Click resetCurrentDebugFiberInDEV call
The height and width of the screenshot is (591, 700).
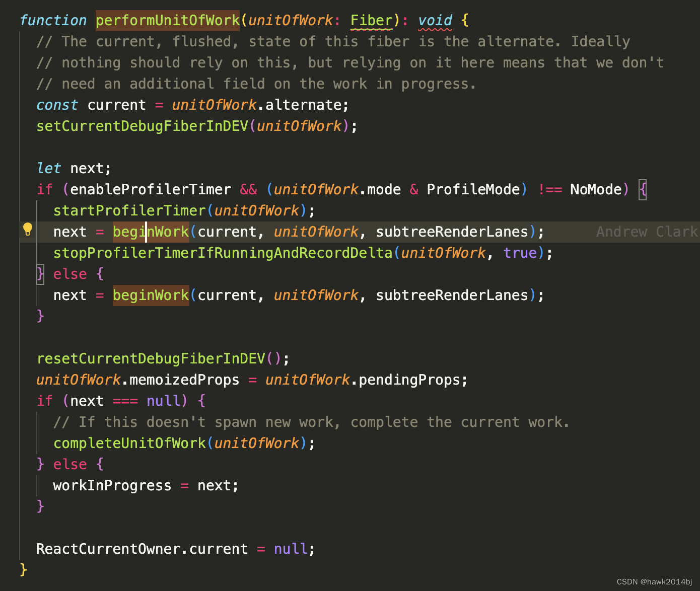[151, 358]
